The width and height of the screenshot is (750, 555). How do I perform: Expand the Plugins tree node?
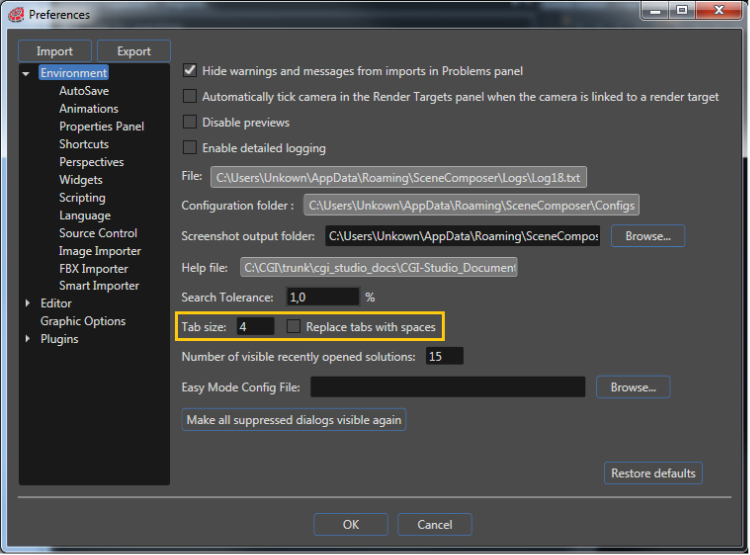click(x=27, y=339)
